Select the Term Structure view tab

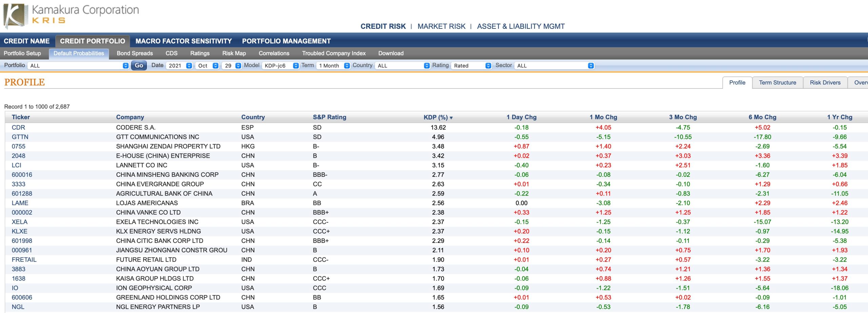tap(777, 83)
